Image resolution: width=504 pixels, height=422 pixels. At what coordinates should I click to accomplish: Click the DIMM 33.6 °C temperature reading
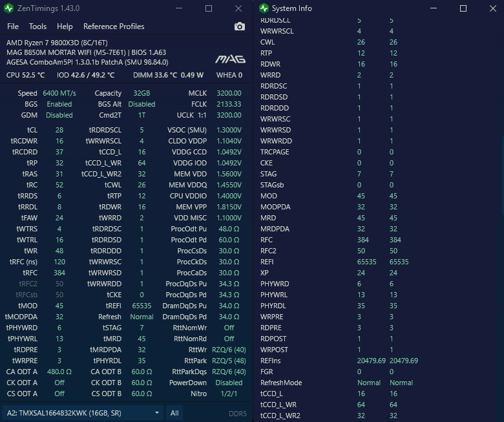(x=155, y=75)
